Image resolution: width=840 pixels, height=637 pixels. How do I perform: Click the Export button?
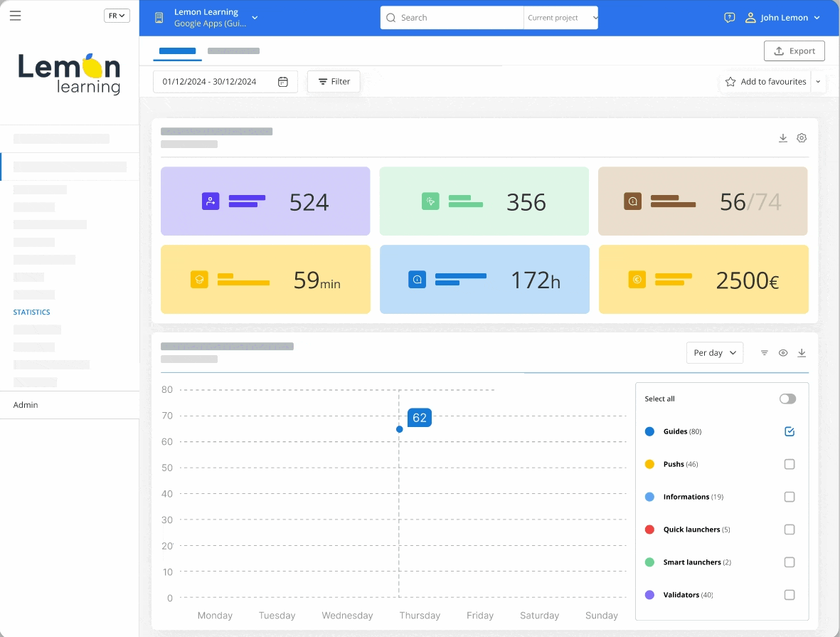pos(794,51)
